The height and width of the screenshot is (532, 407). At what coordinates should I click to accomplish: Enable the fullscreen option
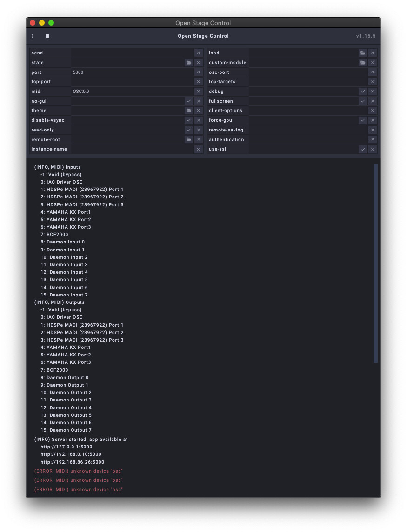(362, 101)
